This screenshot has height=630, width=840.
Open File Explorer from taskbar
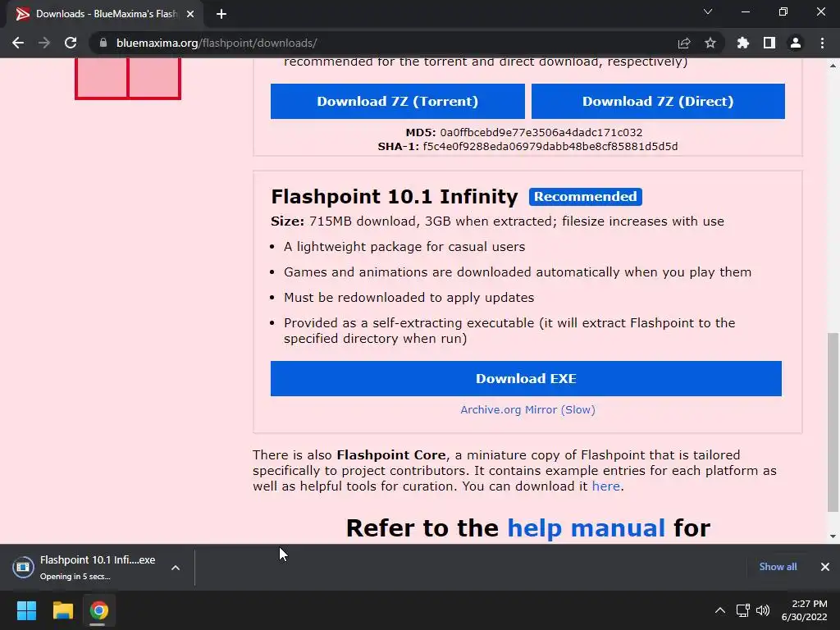62,610
